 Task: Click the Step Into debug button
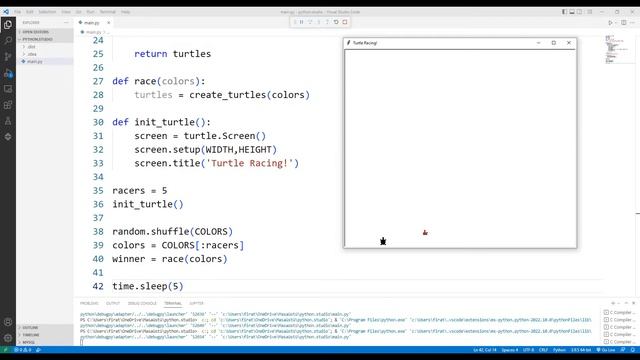(x=319, y=22)
